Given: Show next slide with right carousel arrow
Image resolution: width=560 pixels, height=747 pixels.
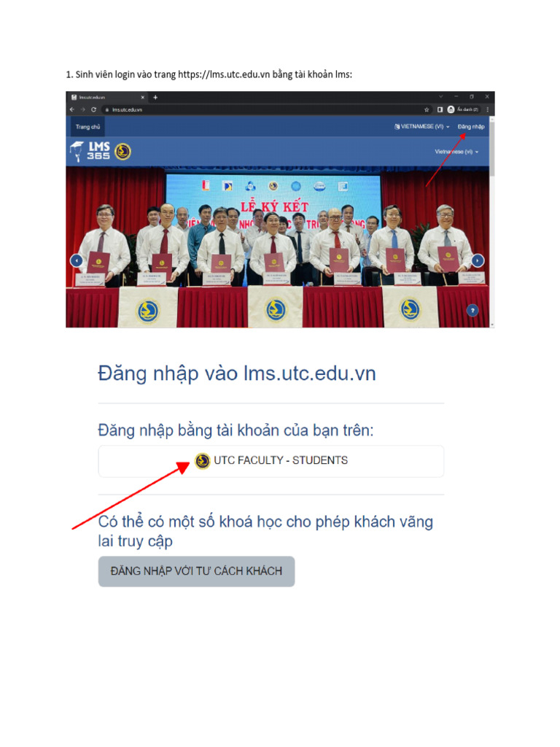Looking at the screenshot, I should click(x=478, y=260).
